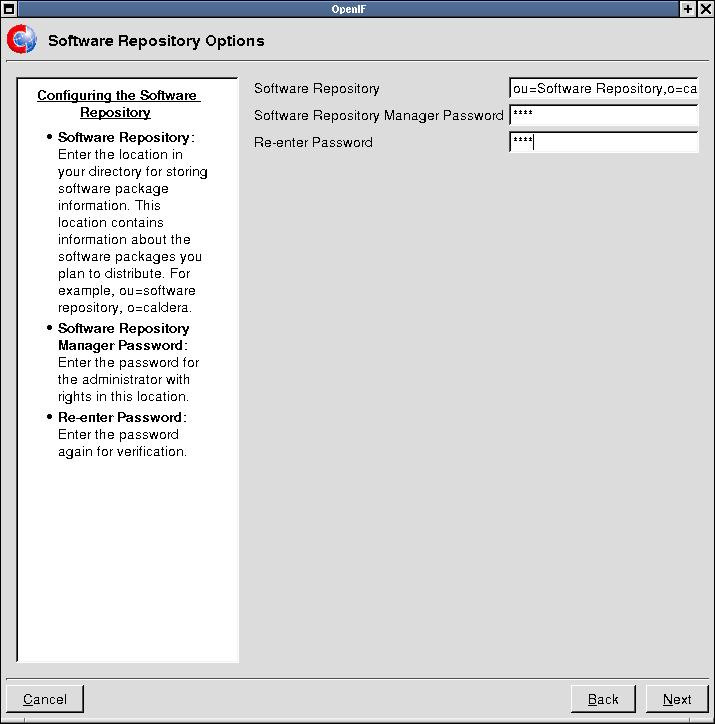Go to the previous step with Back
Image resolution: width=715 pixels, height=724 pixels.
603,699
